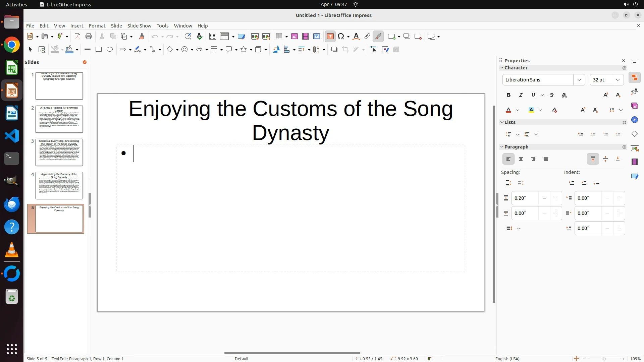Select the Ellipse drawing tool
Viewport: 644px width, 362px height.
click(x=110, y=50)
